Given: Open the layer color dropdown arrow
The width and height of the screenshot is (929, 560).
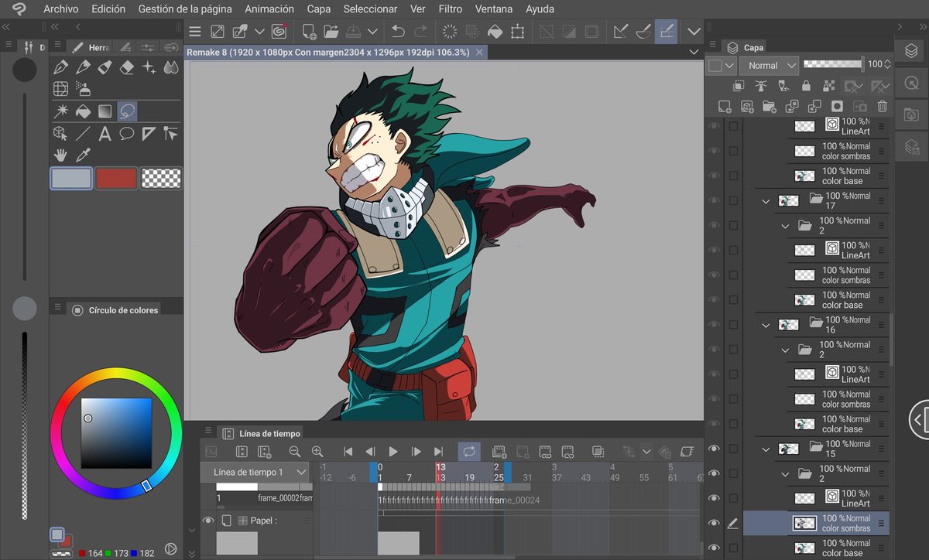Looking at the screenshot, I should click(x=729, y=66).
